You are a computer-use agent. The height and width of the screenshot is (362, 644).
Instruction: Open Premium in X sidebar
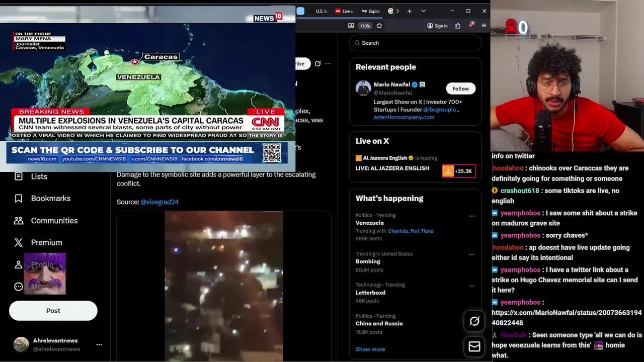(47, 242)
